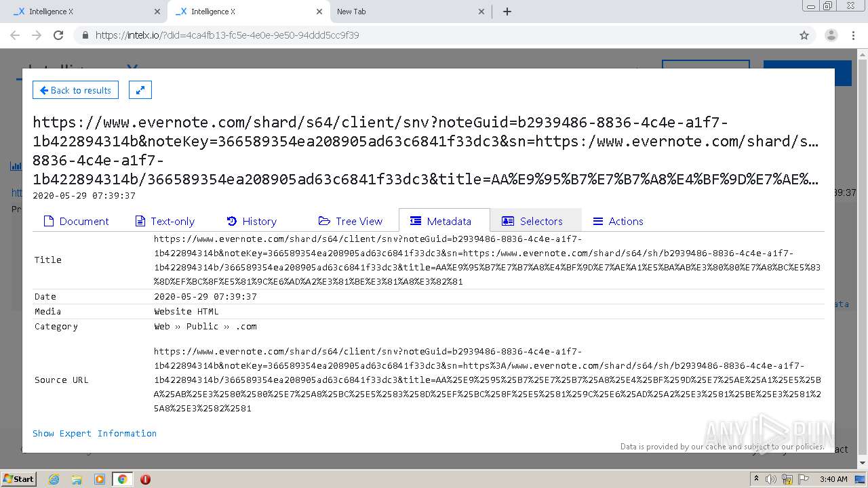868x488 pixels.
Task: Click the browser Back arrow
Action: click(x=15, y=35)
